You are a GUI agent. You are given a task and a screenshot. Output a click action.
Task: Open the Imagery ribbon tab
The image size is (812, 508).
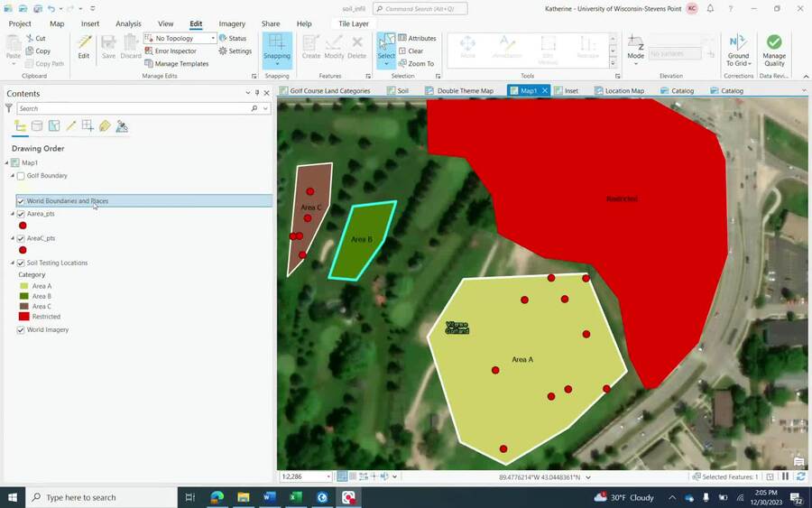[232, 23]
